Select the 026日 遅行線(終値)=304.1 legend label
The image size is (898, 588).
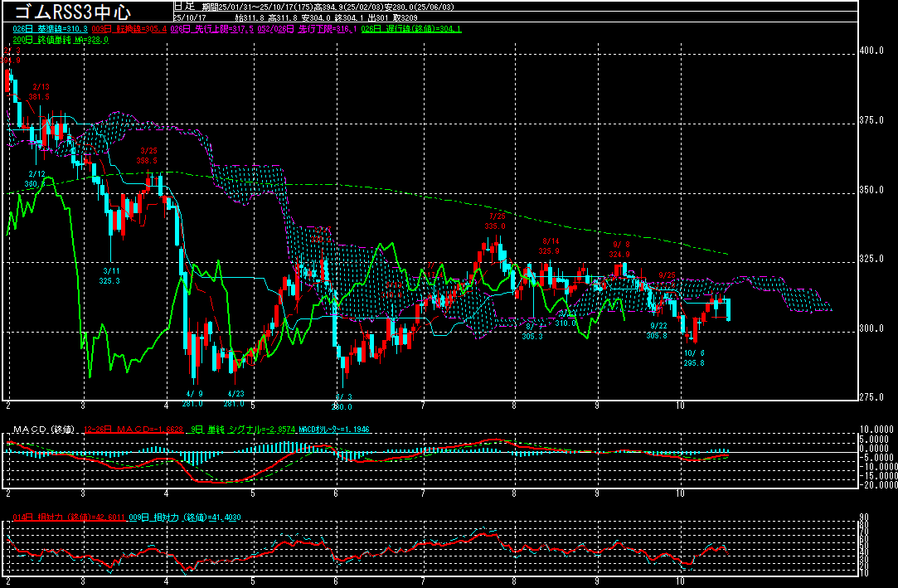tap(411, 28)
